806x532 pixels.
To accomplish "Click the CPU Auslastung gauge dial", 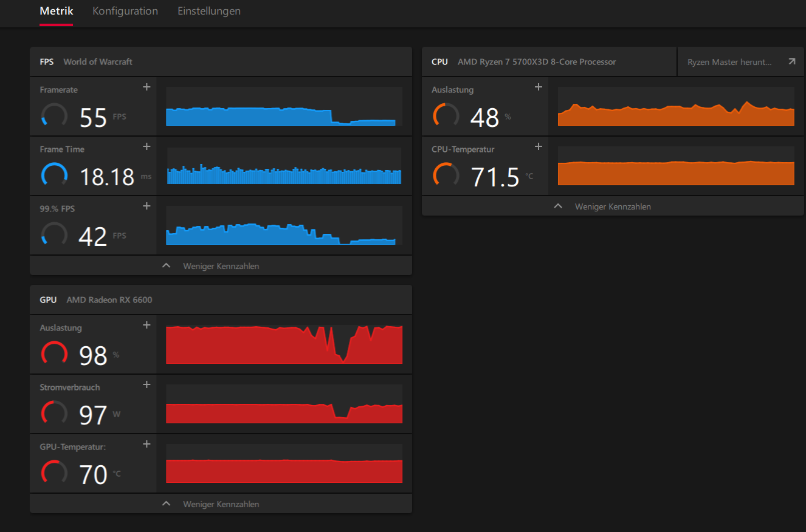I will (446, 115).
